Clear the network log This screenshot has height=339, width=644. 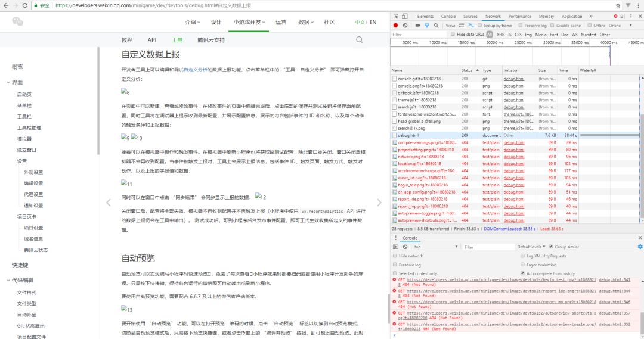pyautogui.click(x=405, y=26)
